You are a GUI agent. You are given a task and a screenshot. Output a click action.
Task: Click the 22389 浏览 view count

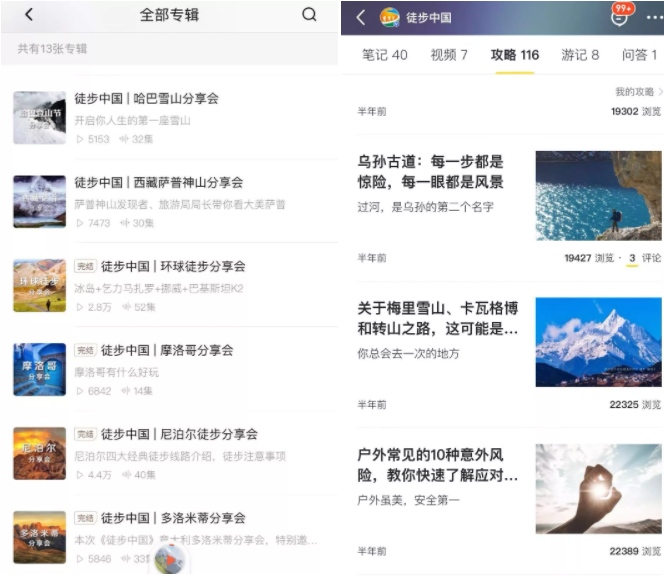tap(635, 551)
